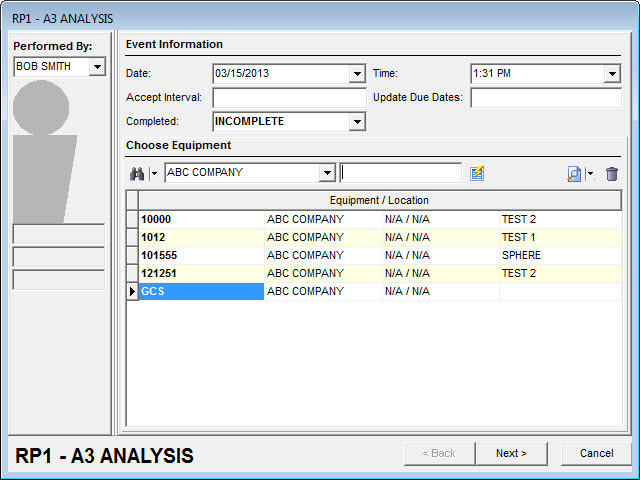Click the trash can delete icon
Image resolution: width=640 pixels, height=480 pixels.
tap(612, 173)
